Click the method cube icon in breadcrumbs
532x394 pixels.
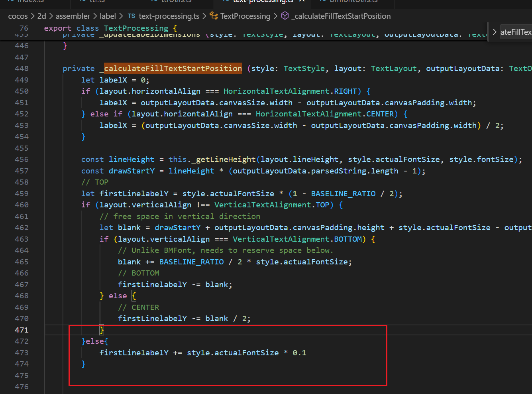[285, 16]
